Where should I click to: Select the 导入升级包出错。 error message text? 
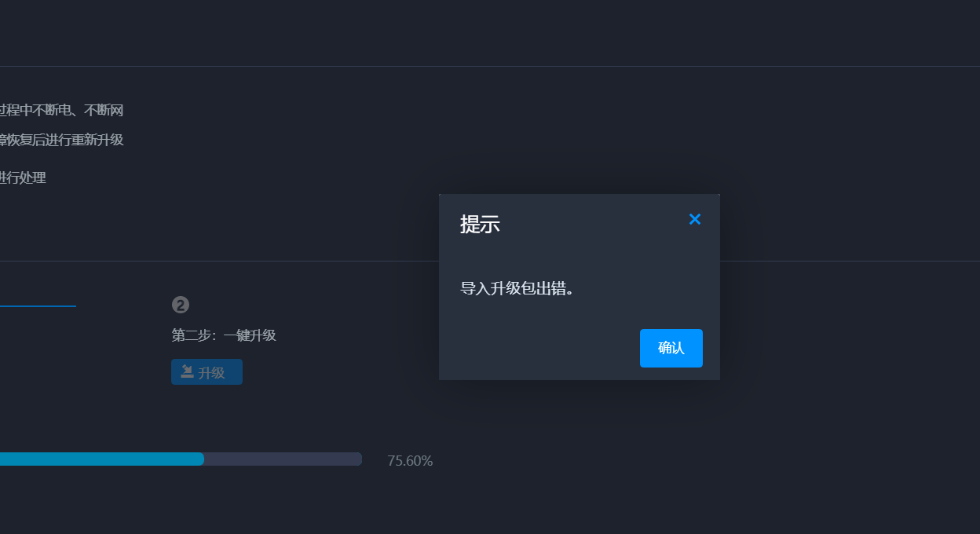pyautogui.click(x=517, y=288)
